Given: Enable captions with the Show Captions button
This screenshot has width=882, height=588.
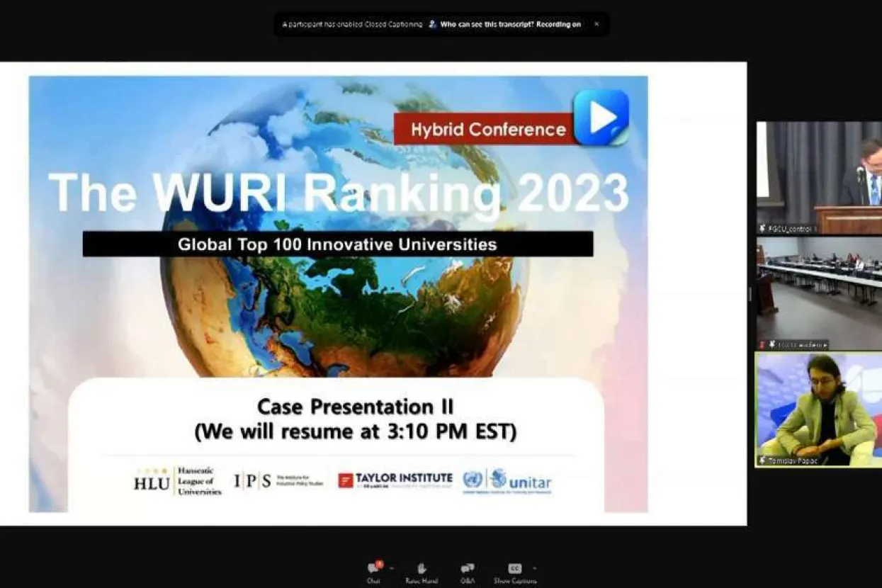Looking at the screenshot, I should click(514, 568).
